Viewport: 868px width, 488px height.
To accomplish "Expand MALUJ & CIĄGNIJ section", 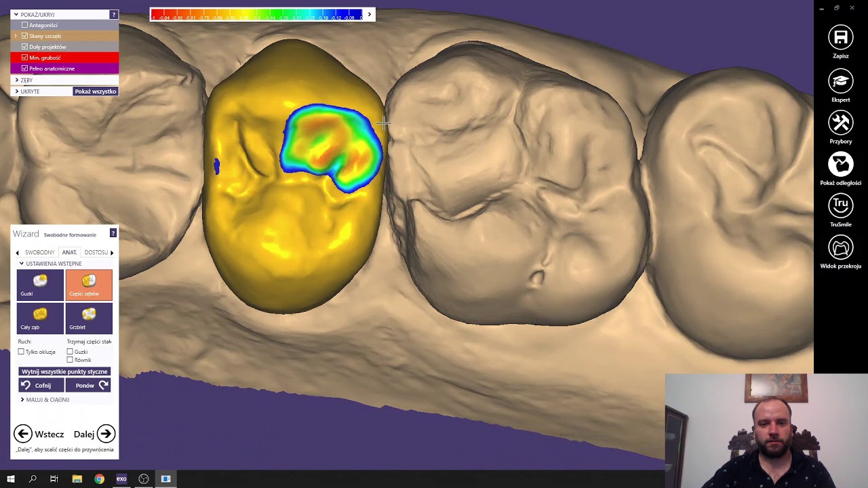I will click(x=22, y=400).
